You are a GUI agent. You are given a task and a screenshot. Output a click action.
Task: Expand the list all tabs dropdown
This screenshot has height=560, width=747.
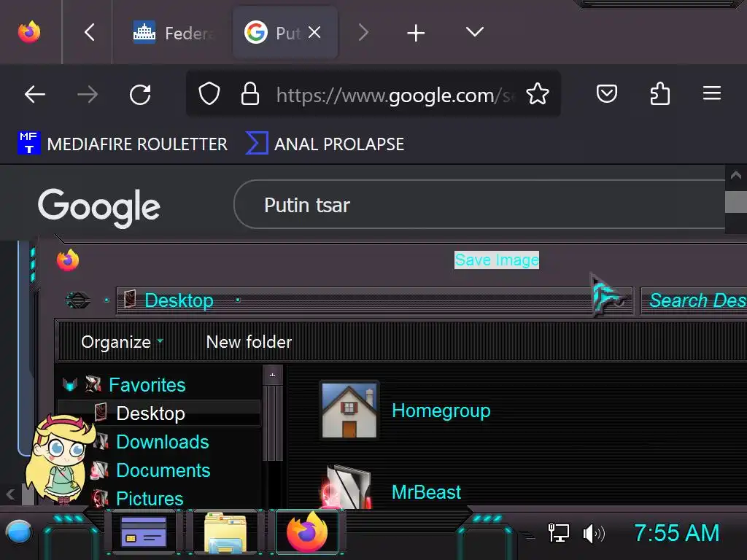tap(474, 32)
